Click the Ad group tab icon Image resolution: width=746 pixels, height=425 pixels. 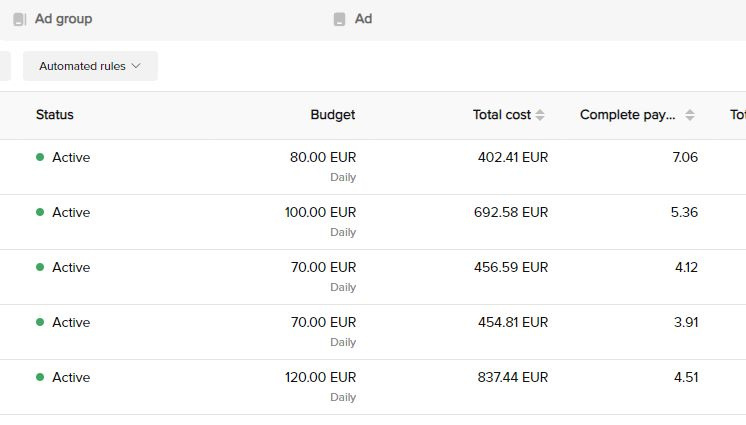click(x=19, y=19)
